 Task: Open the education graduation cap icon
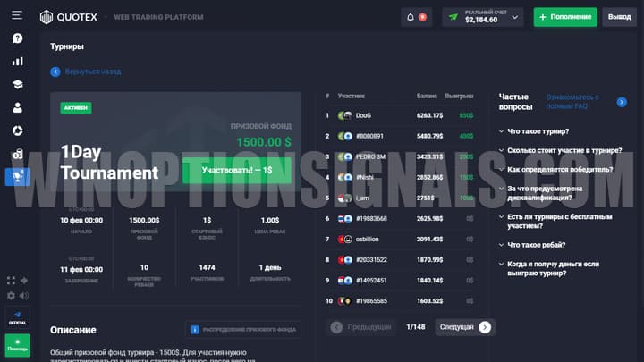17,85
